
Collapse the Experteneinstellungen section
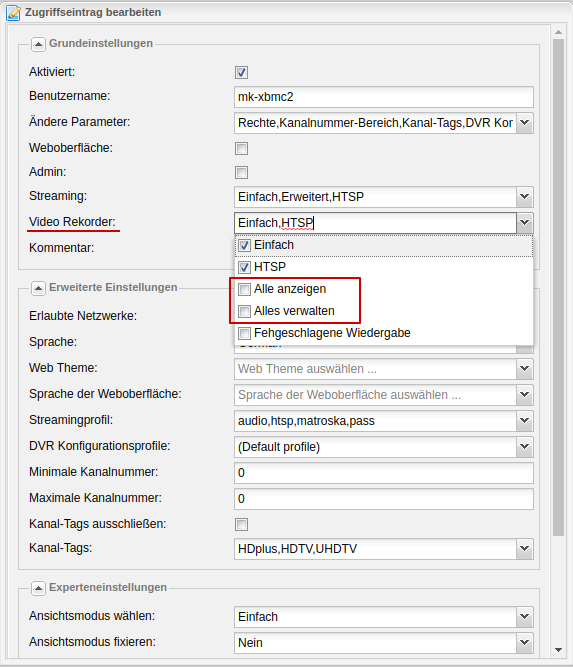[38, 588]
